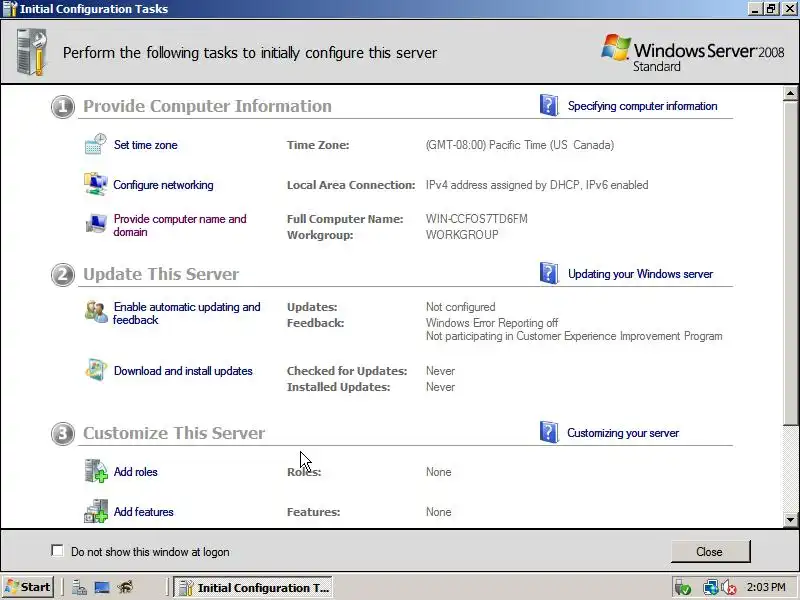
Task: Click the None value beside Roles
Action: coord(438,472)
